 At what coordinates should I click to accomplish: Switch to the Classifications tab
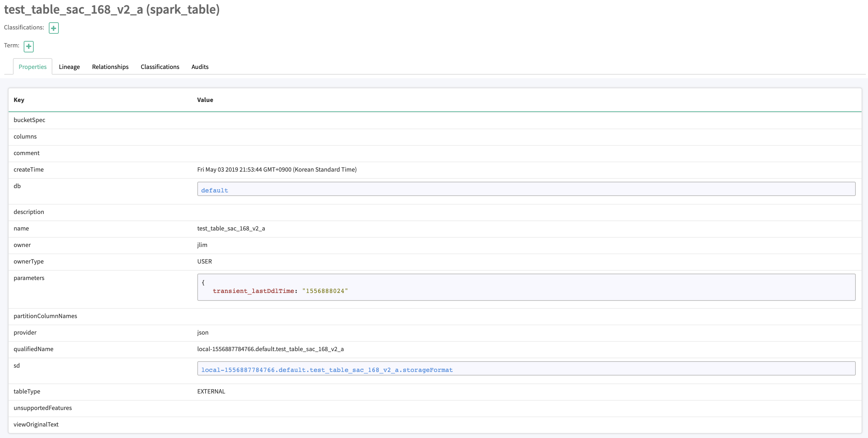point(160,66)
